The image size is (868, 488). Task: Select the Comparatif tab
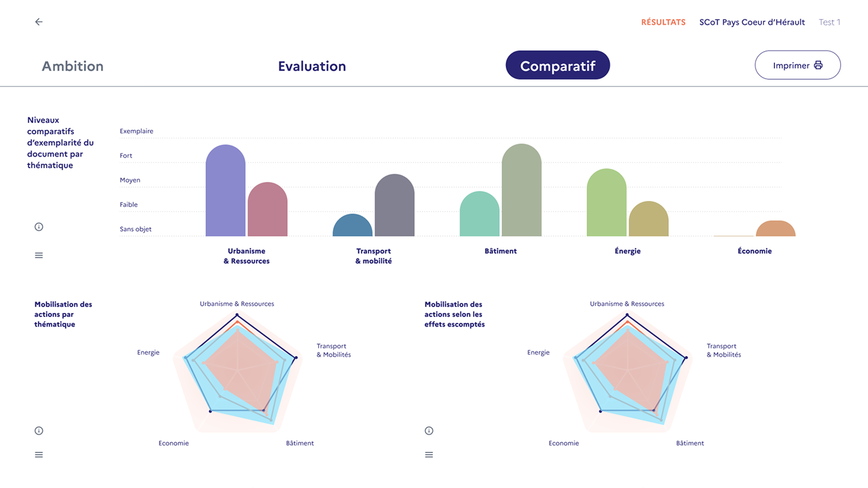[x=557, y=65]
